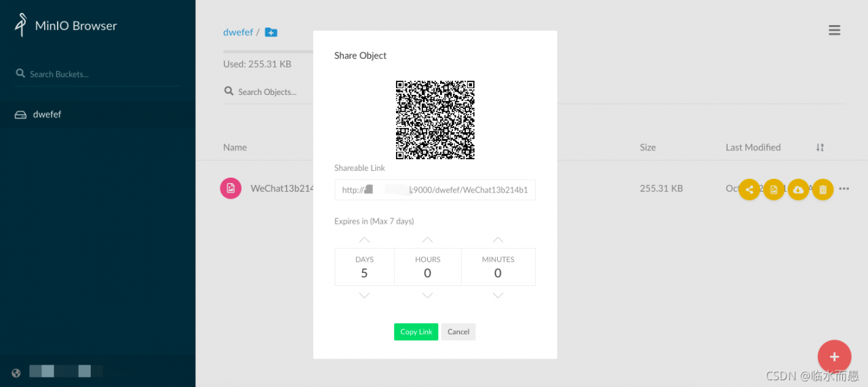Click the red plus upload button
Viewport: 868px width, 387px height.
834,357
